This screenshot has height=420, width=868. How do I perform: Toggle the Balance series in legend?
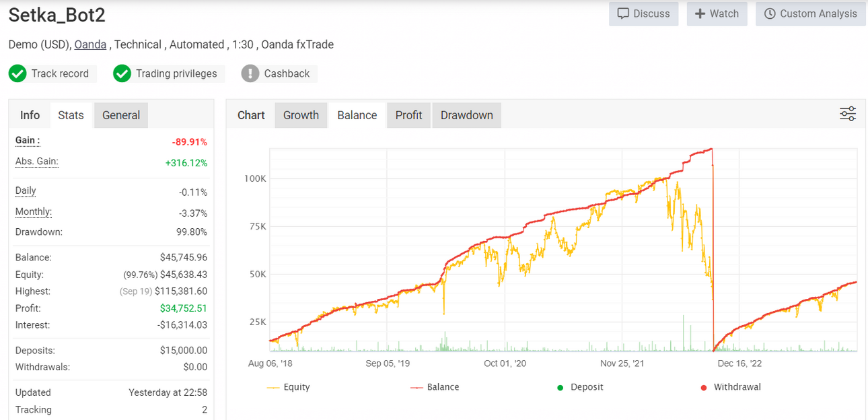click(435, 387)
